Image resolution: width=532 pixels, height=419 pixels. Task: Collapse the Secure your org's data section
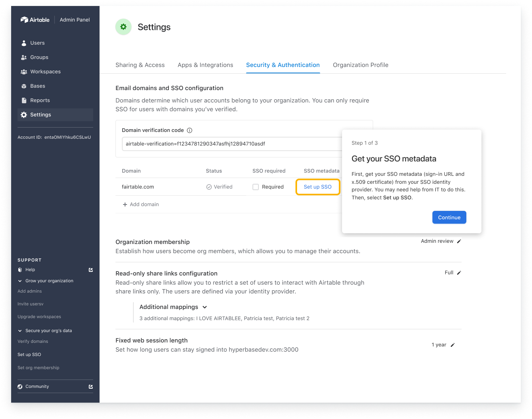[20, 330]
